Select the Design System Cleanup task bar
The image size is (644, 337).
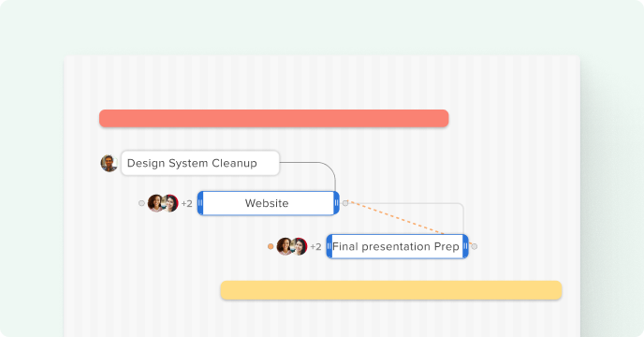click(200, 163)
